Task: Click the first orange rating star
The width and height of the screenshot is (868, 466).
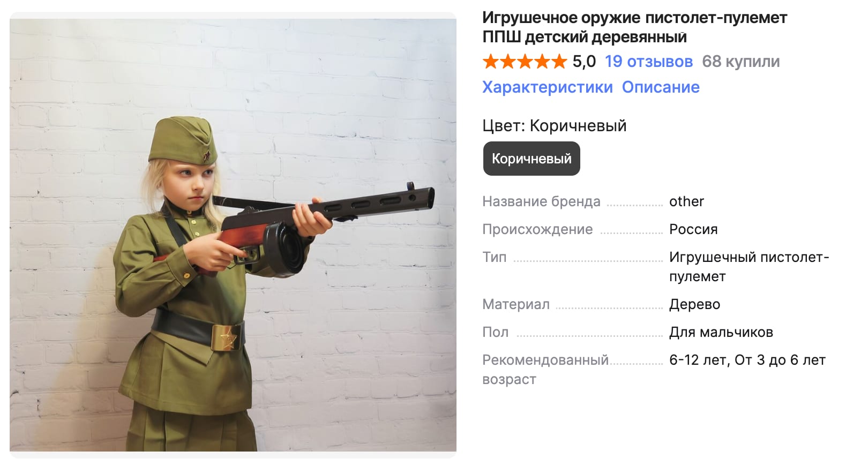Action: click(x=491, y=62)
